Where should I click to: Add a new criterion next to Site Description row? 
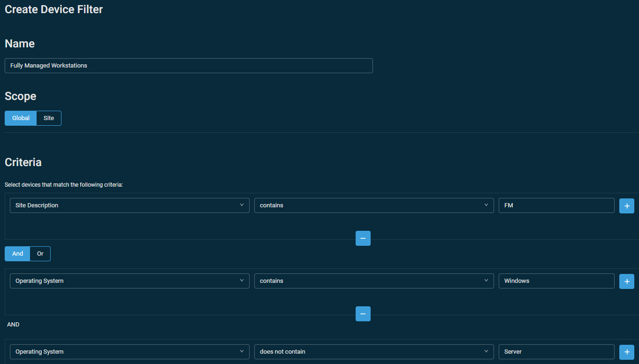pos(626,205)
